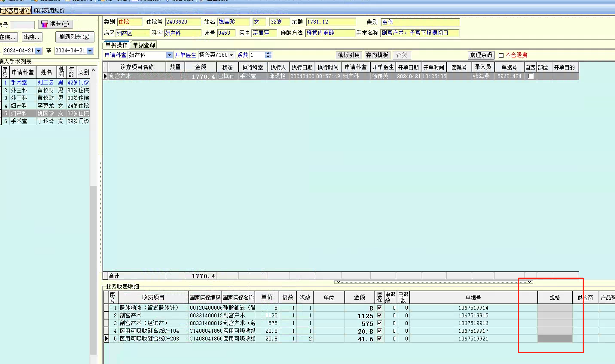Click the 刷新列表(R) button
The height and width of the screenshot is (364, 615).
pyautogui.click(x=75, y=37)
